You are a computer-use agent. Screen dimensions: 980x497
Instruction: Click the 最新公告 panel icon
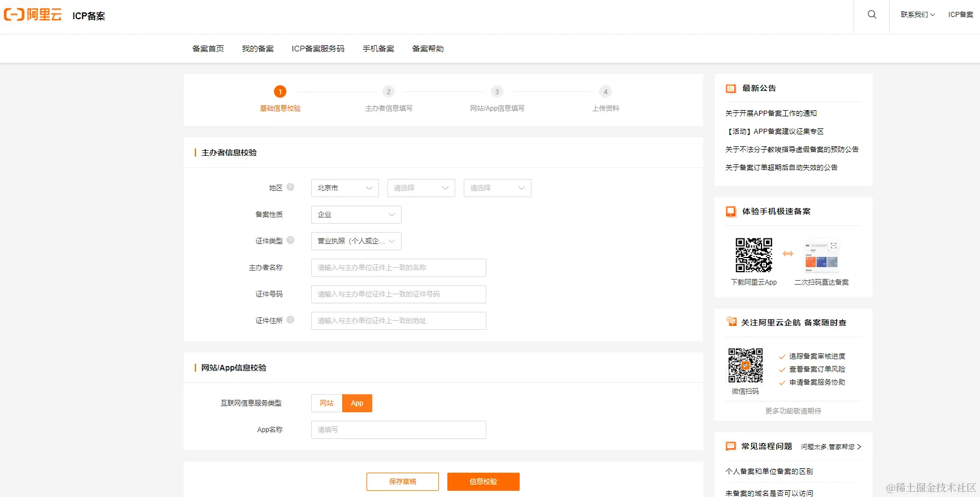(x=731, y=88)
